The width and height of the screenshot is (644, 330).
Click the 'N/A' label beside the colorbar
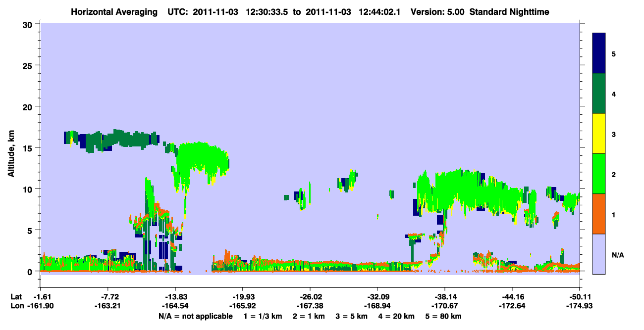pyautogui.click(x=617, y=255)
